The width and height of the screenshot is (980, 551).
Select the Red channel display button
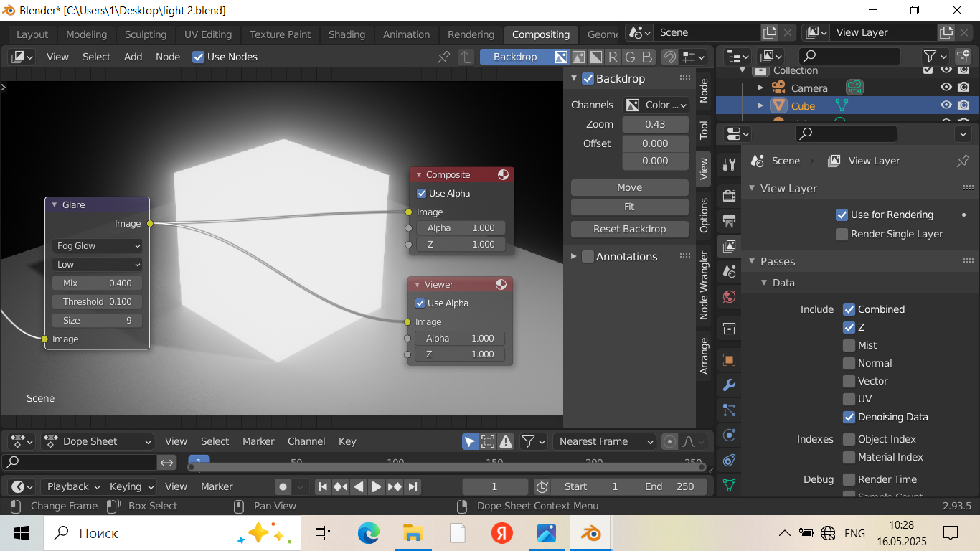tap(613, 57)
